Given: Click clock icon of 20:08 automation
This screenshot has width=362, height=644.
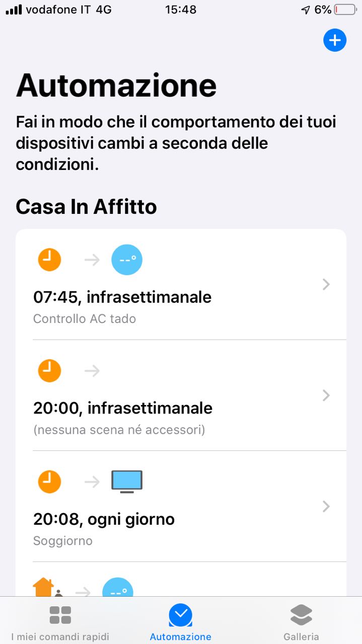Looking at the screenshot, I should tap(49, 481).
